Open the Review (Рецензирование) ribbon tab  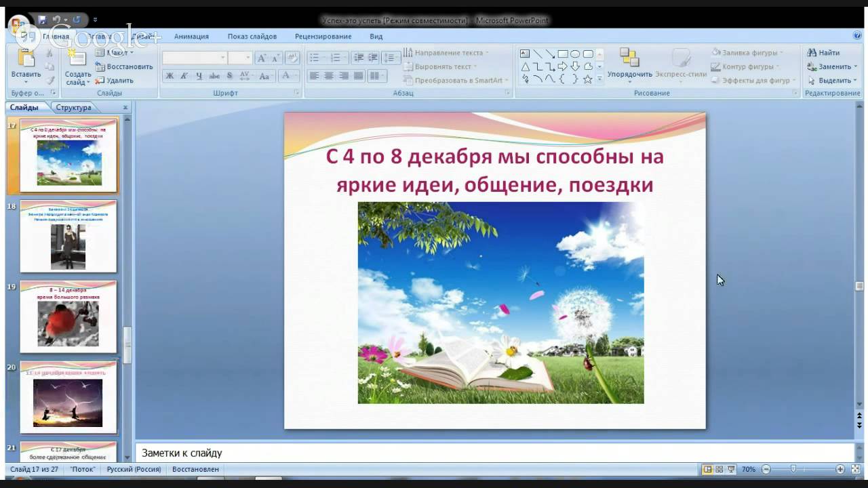click(x=323, y=37)
